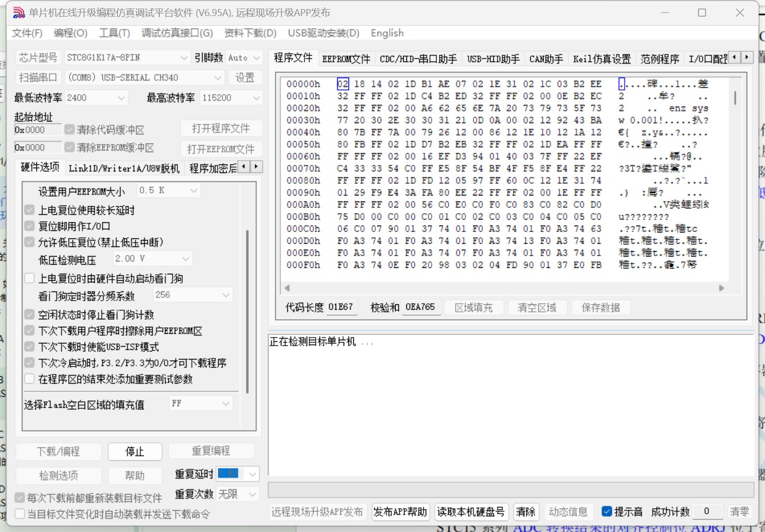Image resolution: width=765 pixels, height=532 pixels.
Task: Open 重复延时 dropdown
Action: [237, 474]
